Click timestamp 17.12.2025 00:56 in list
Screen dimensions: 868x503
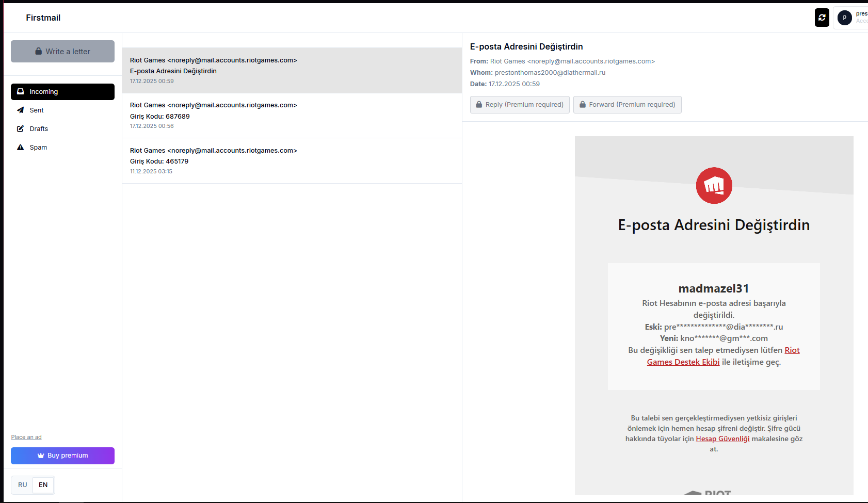click(x=152, y=126)
